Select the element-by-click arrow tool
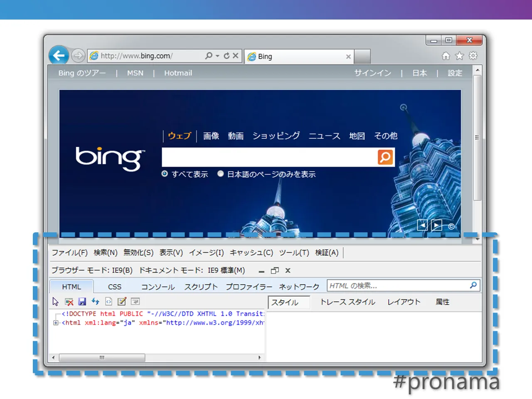Screen dimensions: 532x399 coord(56,302)
